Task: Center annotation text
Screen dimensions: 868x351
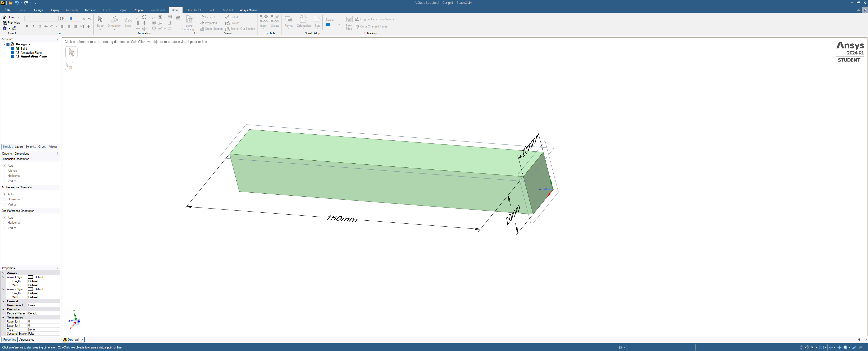Action: [69, 26]
